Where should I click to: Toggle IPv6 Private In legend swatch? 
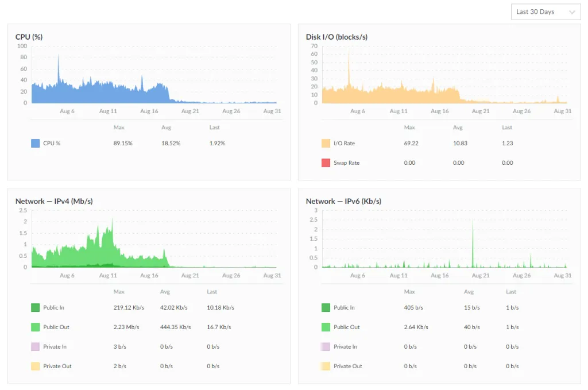(x=326, y=346)
